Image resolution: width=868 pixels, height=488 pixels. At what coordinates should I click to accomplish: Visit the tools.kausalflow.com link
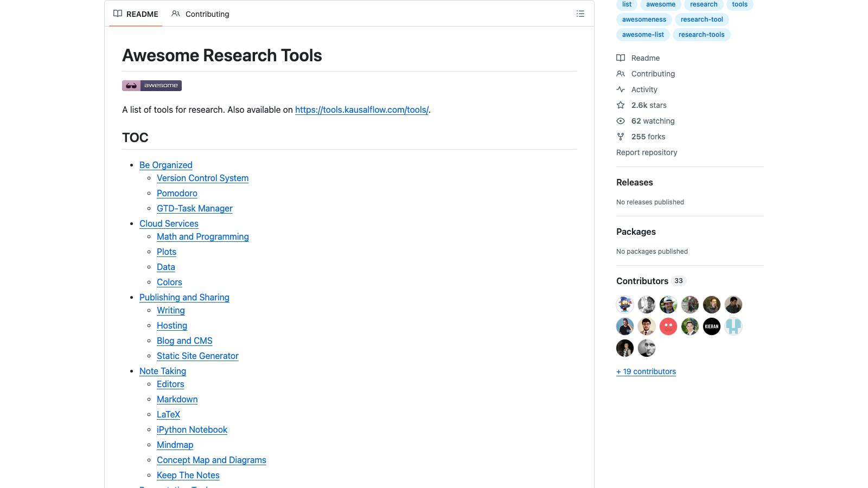[362, 110]
